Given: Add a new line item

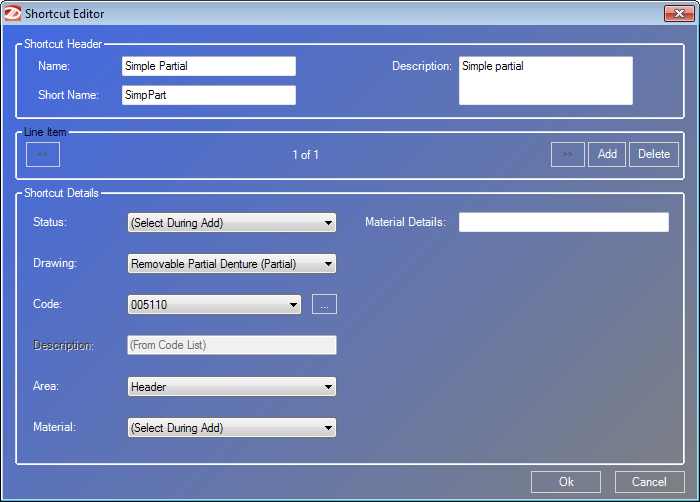Looking at the screenshot, I should coord(607,155).
